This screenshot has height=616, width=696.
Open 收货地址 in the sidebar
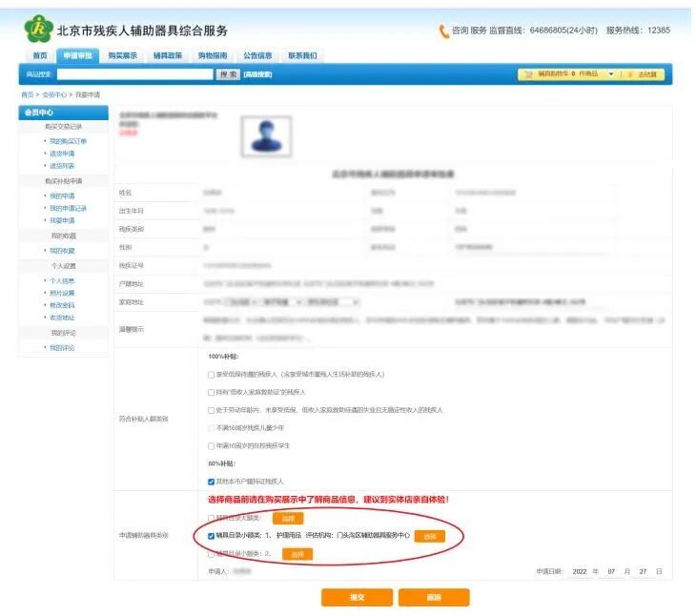62,318
